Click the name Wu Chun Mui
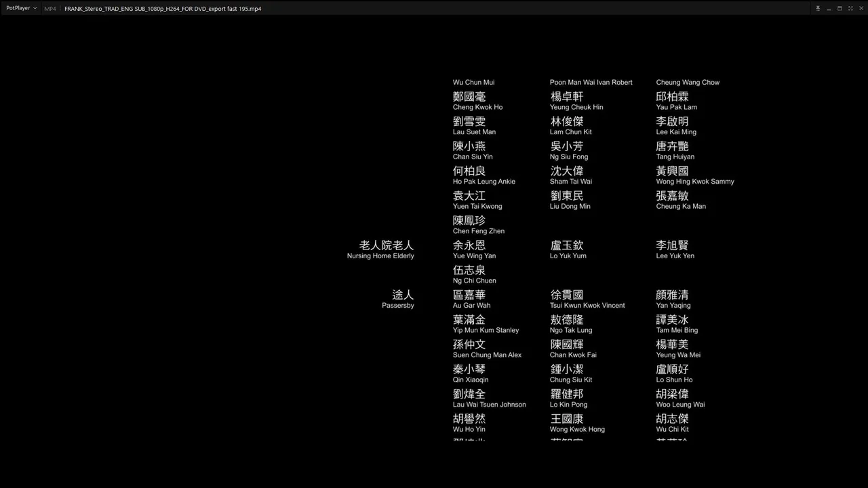The image size is (868, 488). tap(474, 83)
